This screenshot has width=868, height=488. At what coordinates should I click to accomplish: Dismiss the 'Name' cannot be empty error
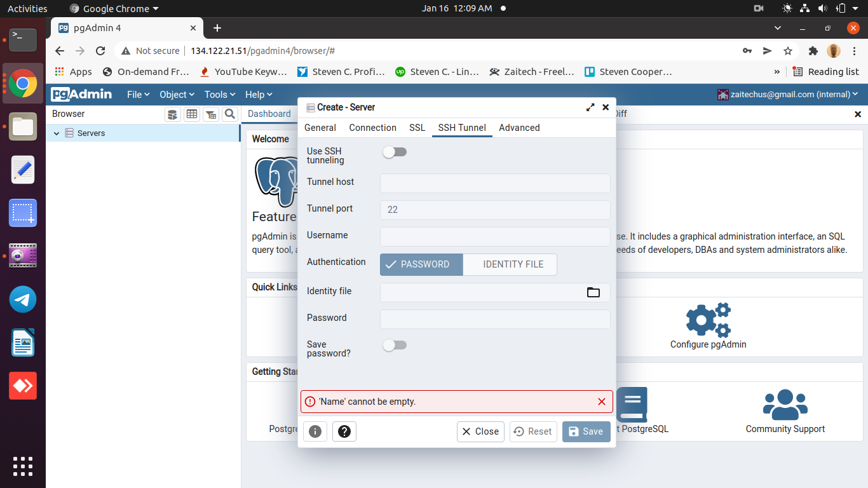click(x=602, y=402)
